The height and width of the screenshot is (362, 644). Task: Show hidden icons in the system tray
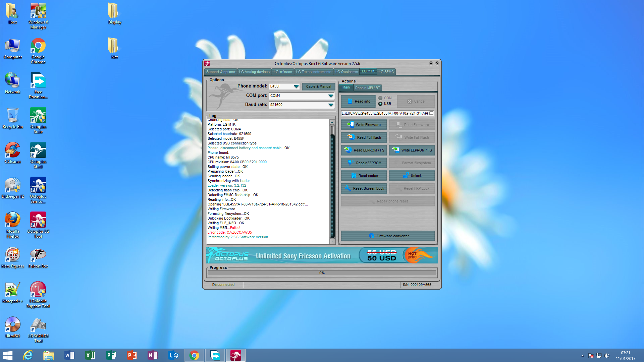(x=583, y=356)
